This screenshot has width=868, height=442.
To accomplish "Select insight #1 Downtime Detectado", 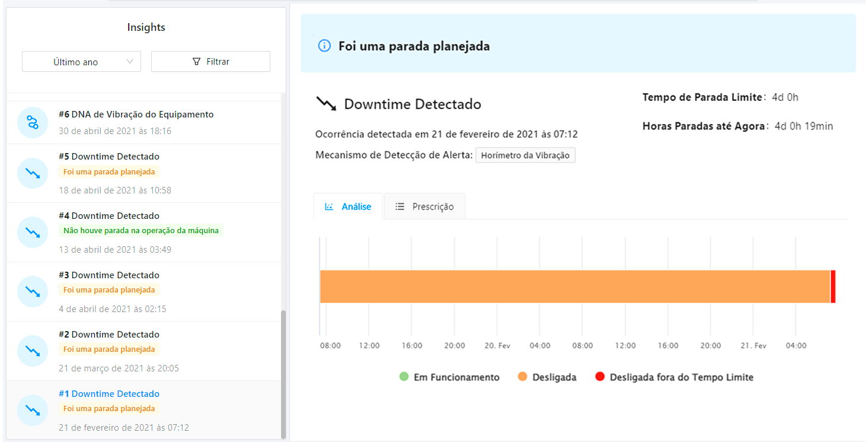I will [143, 410].
